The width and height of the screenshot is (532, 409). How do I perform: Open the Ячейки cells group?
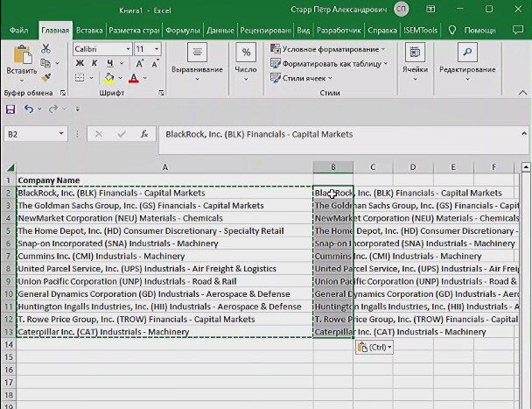(x=415, y=63)
